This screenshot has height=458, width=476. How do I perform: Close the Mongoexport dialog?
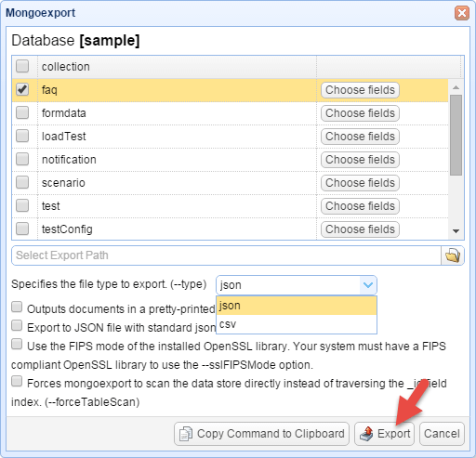tap(462, 13)
